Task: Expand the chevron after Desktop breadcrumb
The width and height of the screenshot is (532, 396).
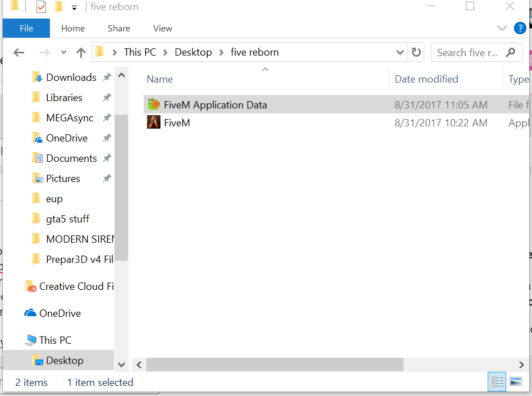Action: pyautogui.click(x=221, y=52)
